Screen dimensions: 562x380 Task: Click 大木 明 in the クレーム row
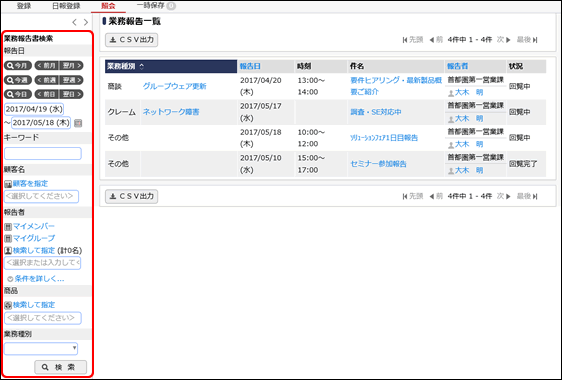(469, 118)
